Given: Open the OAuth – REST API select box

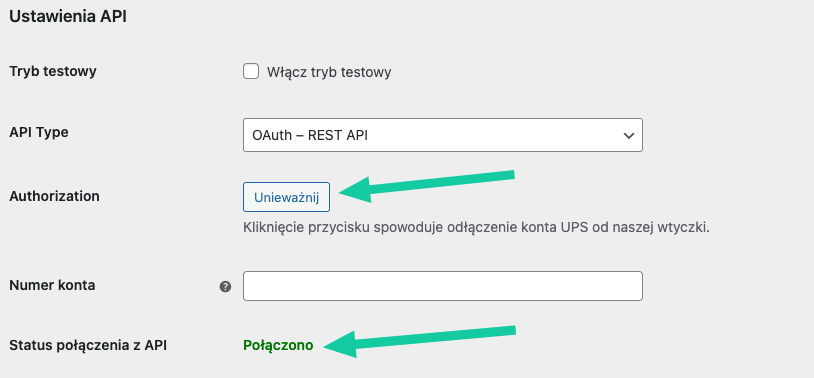Looking at the screenshot, I should [443, 135].
